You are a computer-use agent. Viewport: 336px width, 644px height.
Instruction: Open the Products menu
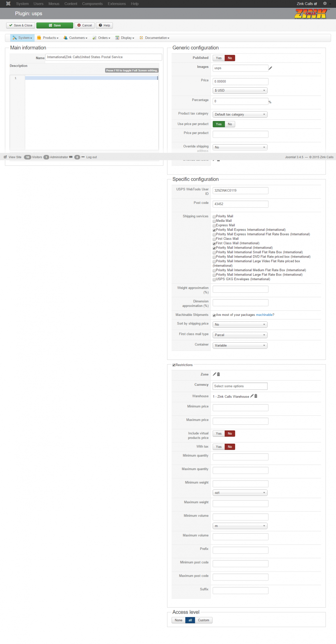click(48, 38)
